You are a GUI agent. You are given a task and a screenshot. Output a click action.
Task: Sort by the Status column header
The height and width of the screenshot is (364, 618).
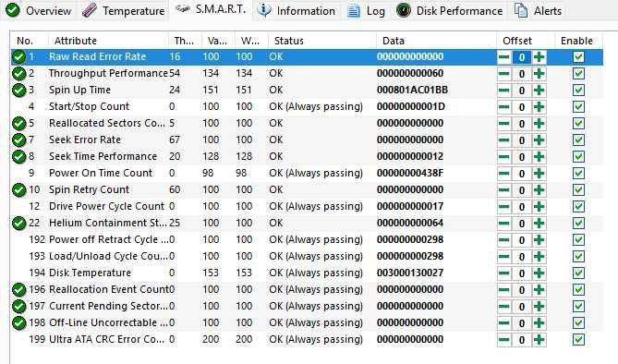pyautogui.click(x=322, y=41)
